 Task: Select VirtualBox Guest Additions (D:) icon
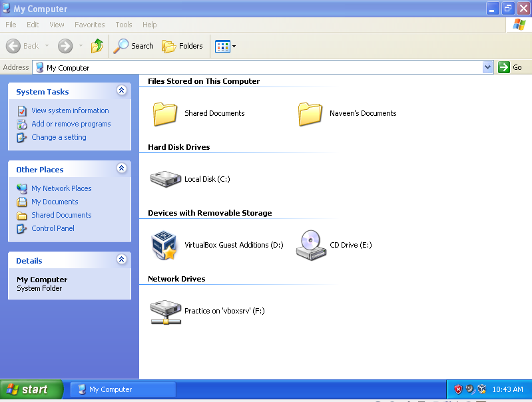click(x=164, y=246)
